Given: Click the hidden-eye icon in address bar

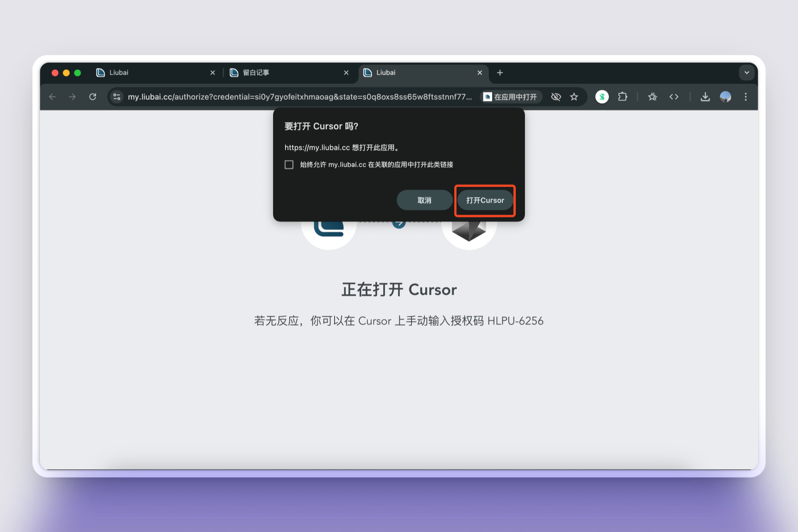Looking at the screenshot, I should [556, 96].
